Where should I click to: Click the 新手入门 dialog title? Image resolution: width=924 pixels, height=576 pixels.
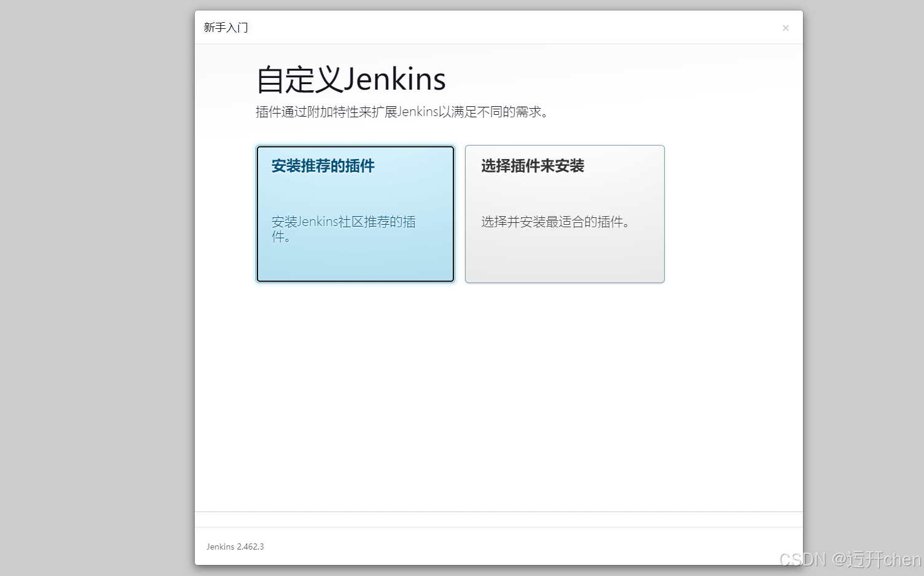tap(225, 27)
